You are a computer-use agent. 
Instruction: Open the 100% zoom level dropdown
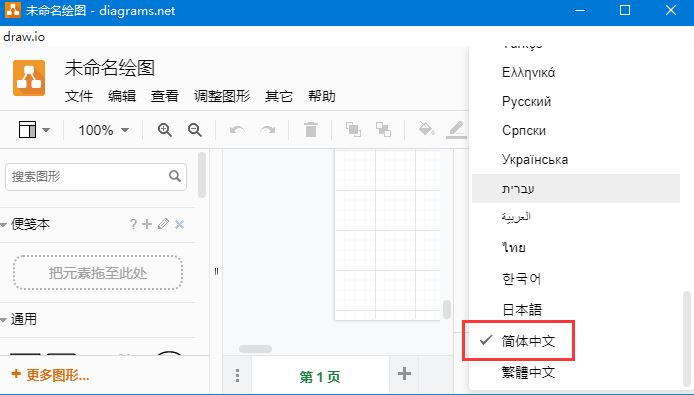(x=104, y=130)
